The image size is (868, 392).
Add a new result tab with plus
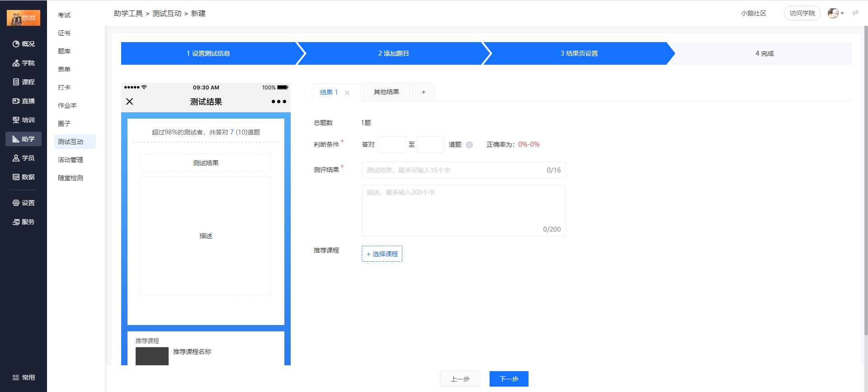click(424, 92)
